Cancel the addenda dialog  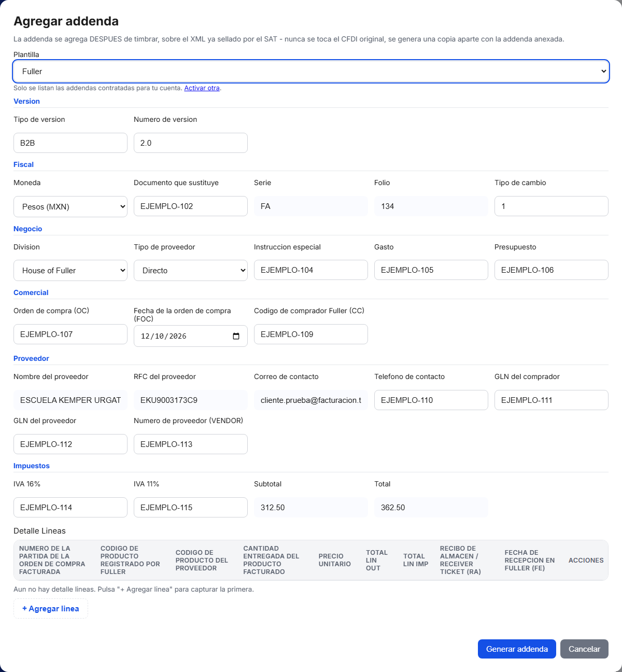(584, 649)
